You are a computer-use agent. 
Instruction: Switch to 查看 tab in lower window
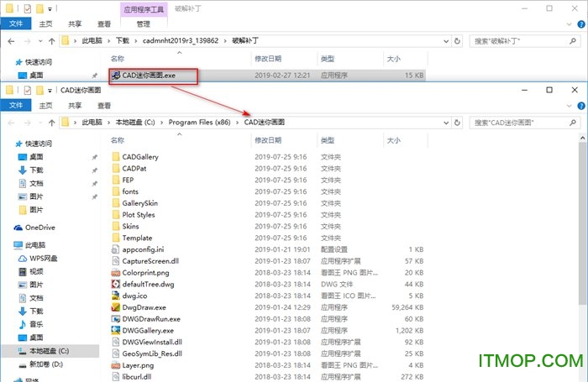[104, 106]
